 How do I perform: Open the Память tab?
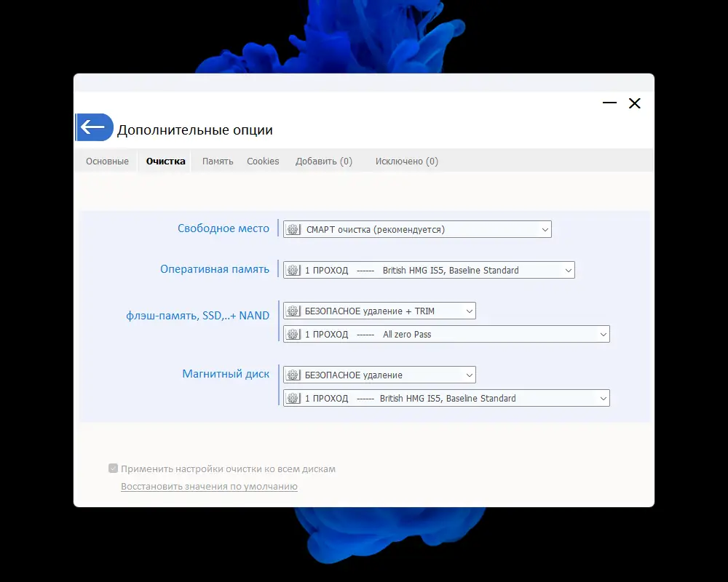pos(218,161)
